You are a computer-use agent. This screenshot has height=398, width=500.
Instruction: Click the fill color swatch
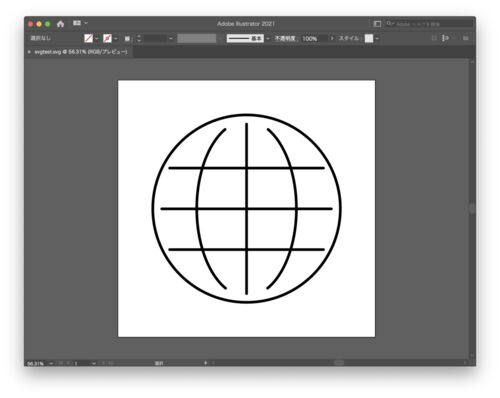(88, 38)
